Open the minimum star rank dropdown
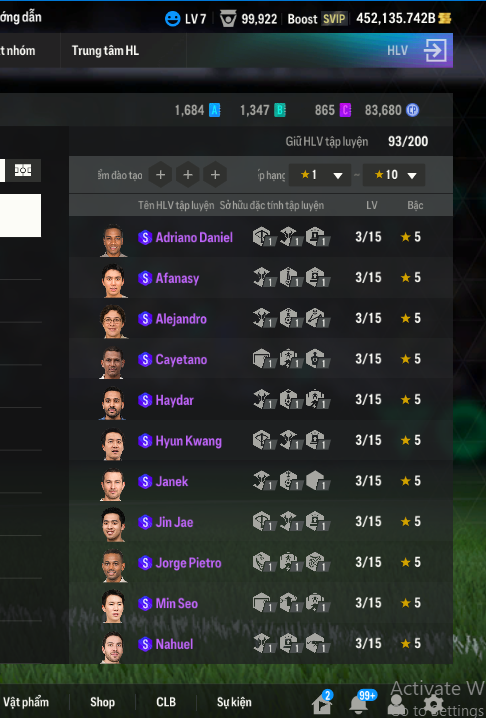486x718 pixels. point(320,175)
